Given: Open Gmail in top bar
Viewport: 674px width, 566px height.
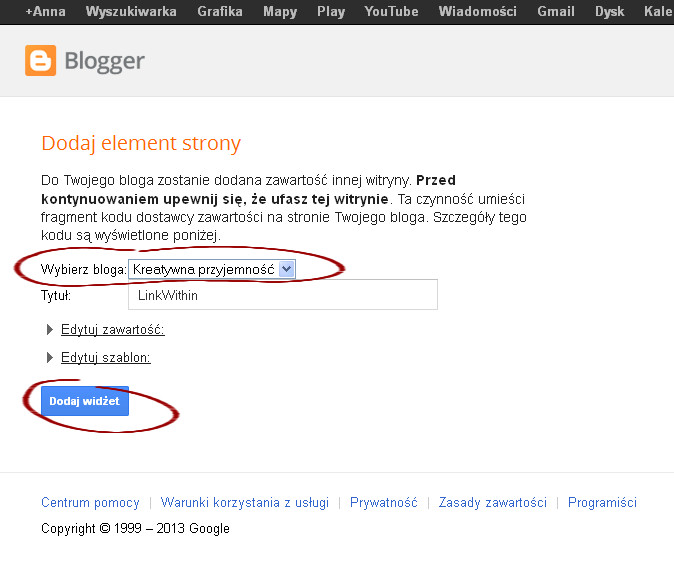Looking at the screenshot, I should pos(556,11).
